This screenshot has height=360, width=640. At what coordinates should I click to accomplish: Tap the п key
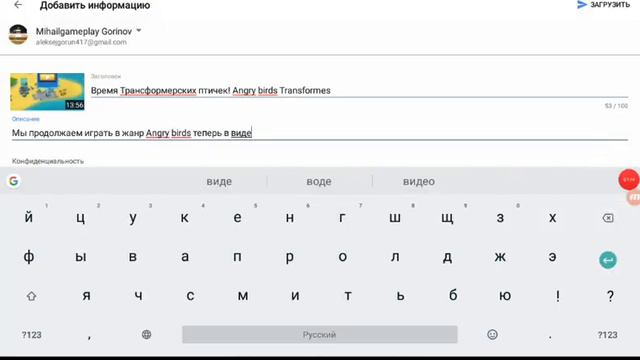point(237,257)
